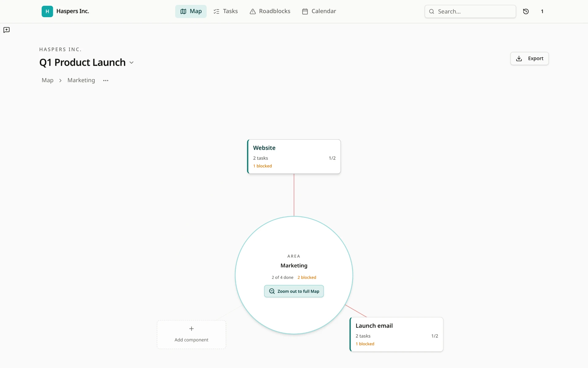Click the 1/2 progress on Launch email
The image size is (588, 368).
point(435,336)
